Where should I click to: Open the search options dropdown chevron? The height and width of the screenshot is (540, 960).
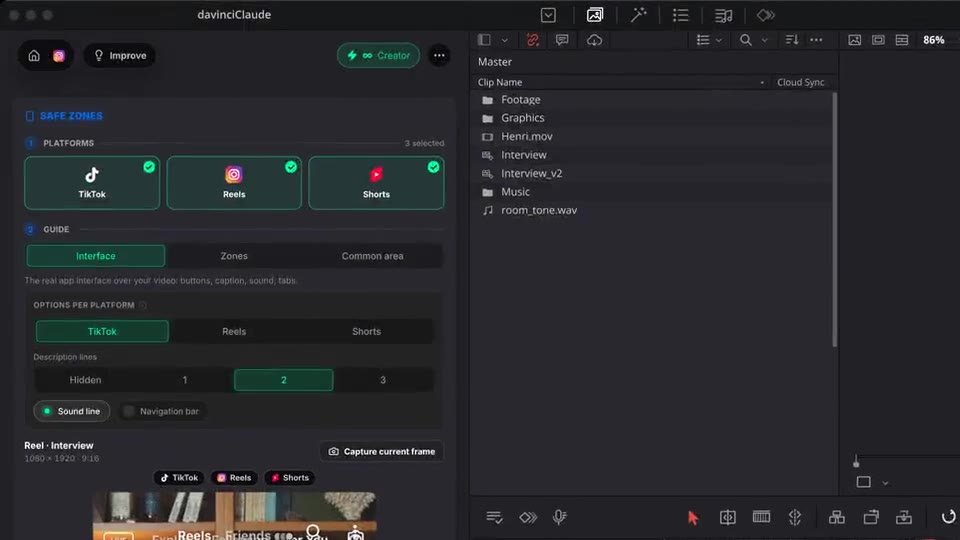pyautogui.click(x=765, y=40)
